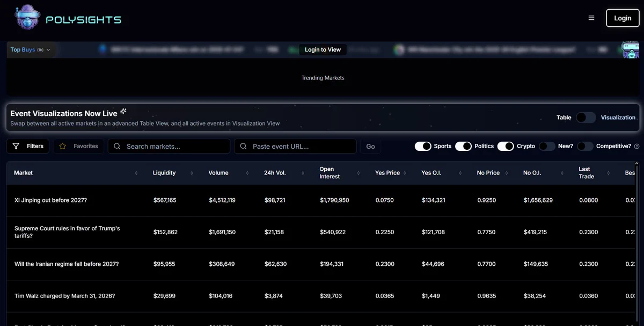Sort by the Yes Price column arrows

405,173
